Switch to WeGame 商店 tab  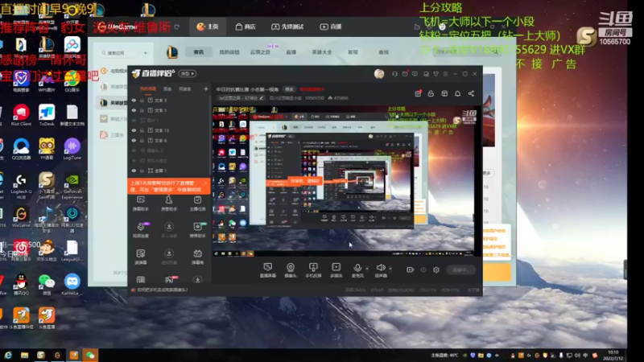coord(246,27)
